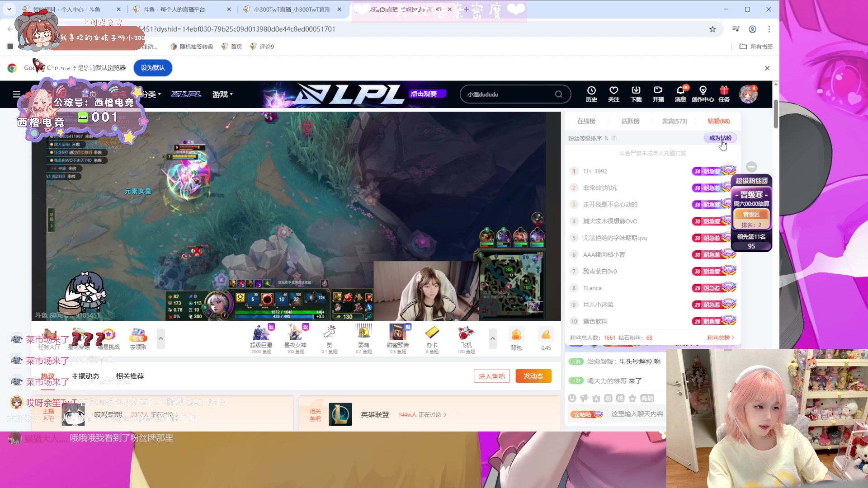The width and height of the screenshot is (868, 488).
Task: Bookmark this page with the star icon
Action: tap(712, 29)
